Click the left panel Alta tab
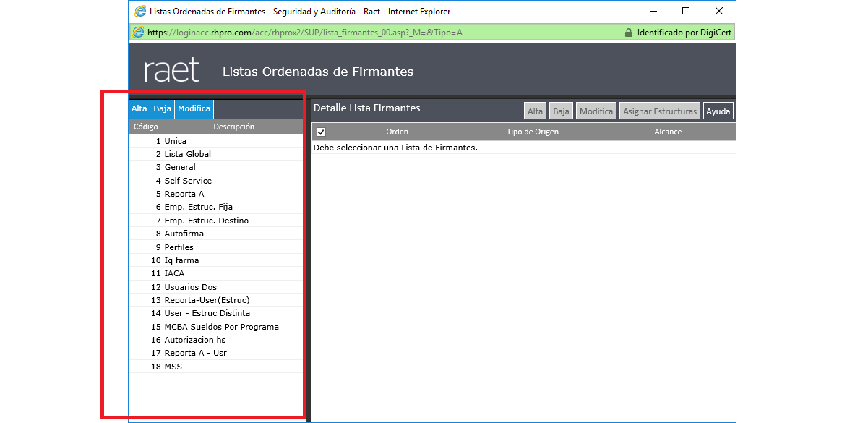This screenshot has width=868, height=423. coord(139,108)
